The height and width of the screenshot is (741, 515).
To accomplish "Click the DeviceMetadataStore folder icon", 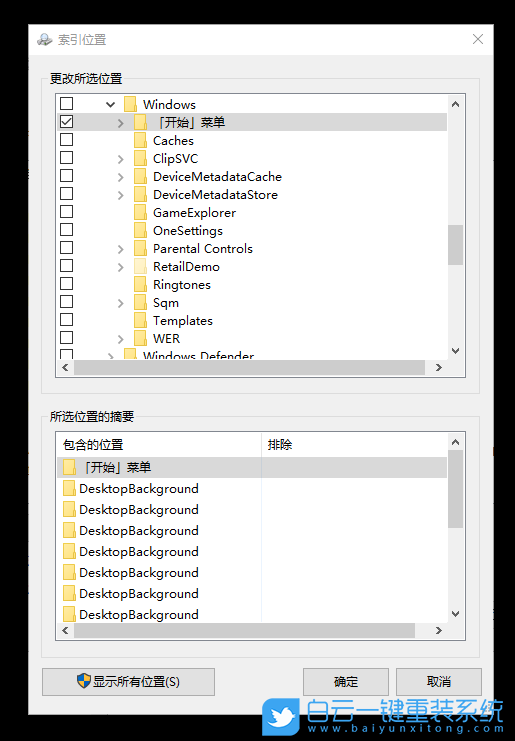I will point(140,194).
